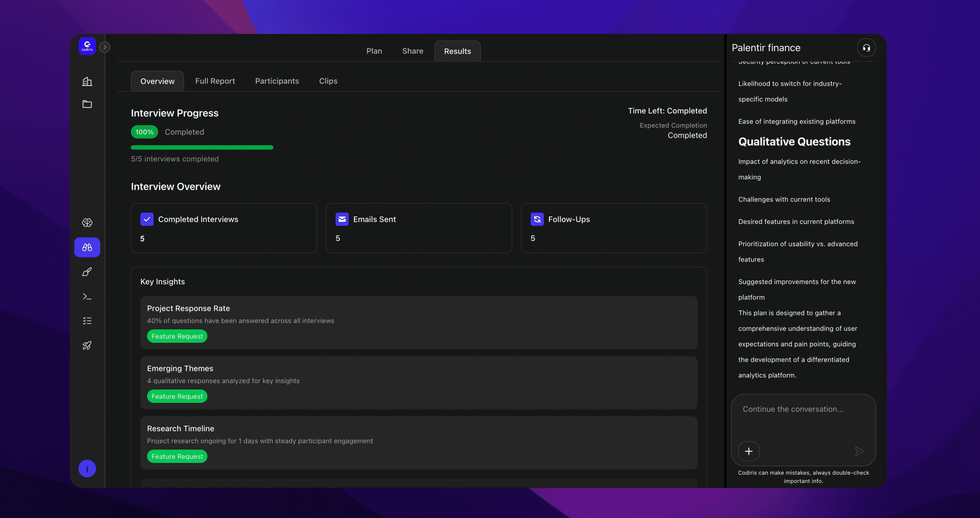This screenshot has height=518, width=980.
Task: Open the Clips sub-tab
Action: [x=328, y=81]
